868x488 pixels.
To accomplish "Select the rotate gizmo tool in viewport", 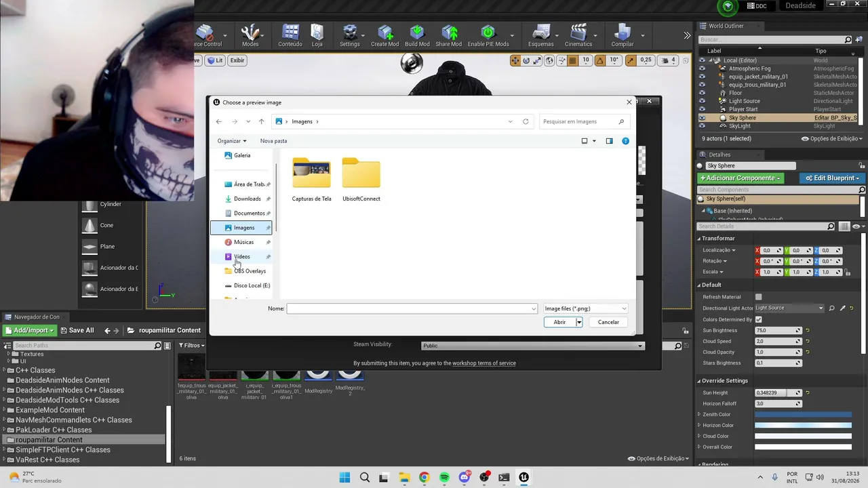I will tap(526, 60).
